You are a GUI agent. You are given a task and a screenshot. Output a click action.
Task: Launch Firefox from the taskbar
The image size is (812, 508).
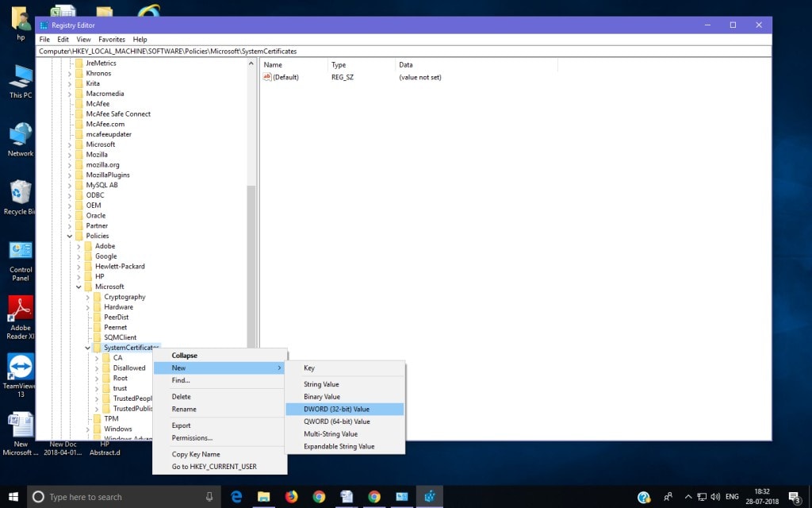point(291,497)
